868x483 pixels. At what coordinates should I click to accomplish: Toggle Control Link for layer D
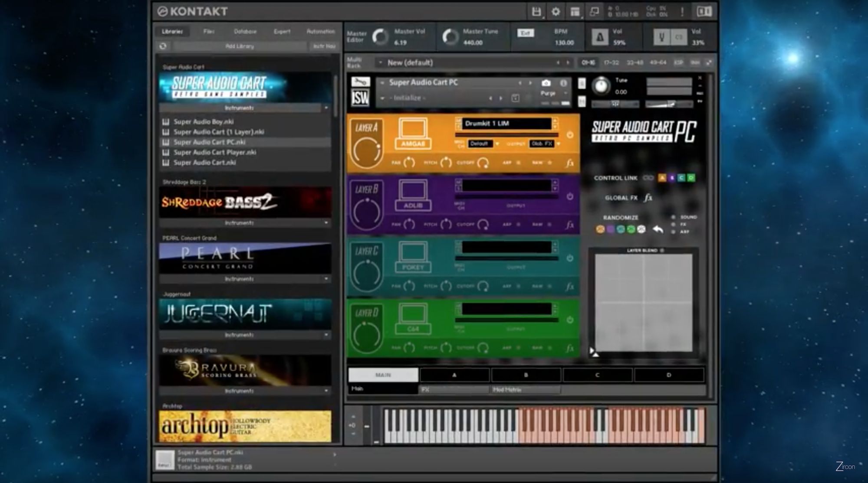tap(691, 178)
